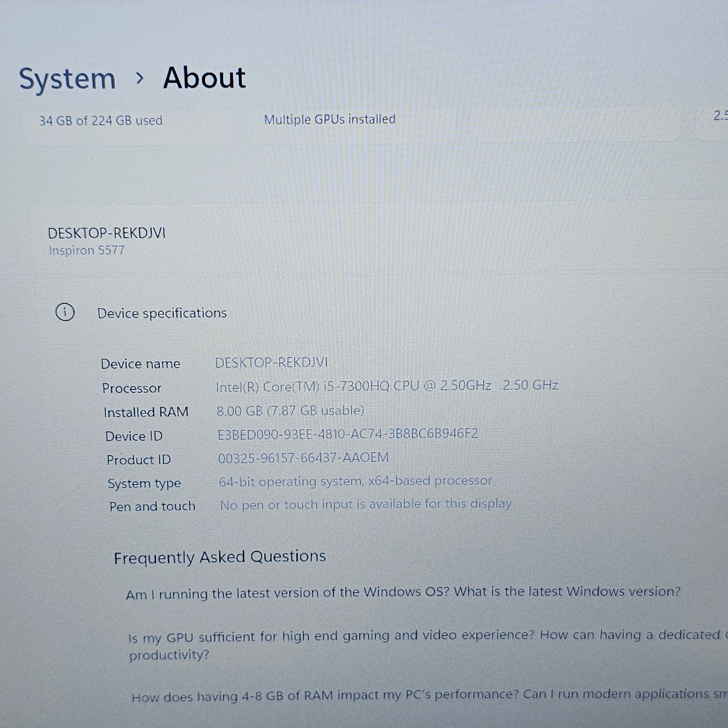Click the About page title
Image resolution: width=728 pixels, height=728 pixels.
[x=204, y=78]
